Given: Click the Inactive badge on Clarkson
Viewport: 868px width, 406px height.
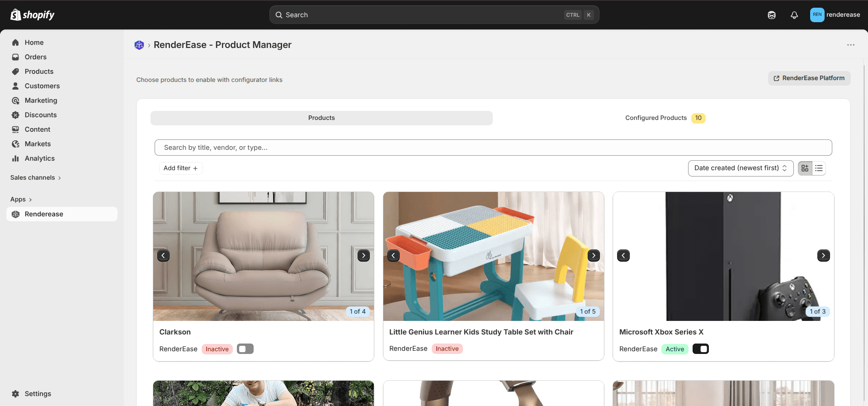Looking at the screenshot, I should pyautogui.click(x=217, y=349).
